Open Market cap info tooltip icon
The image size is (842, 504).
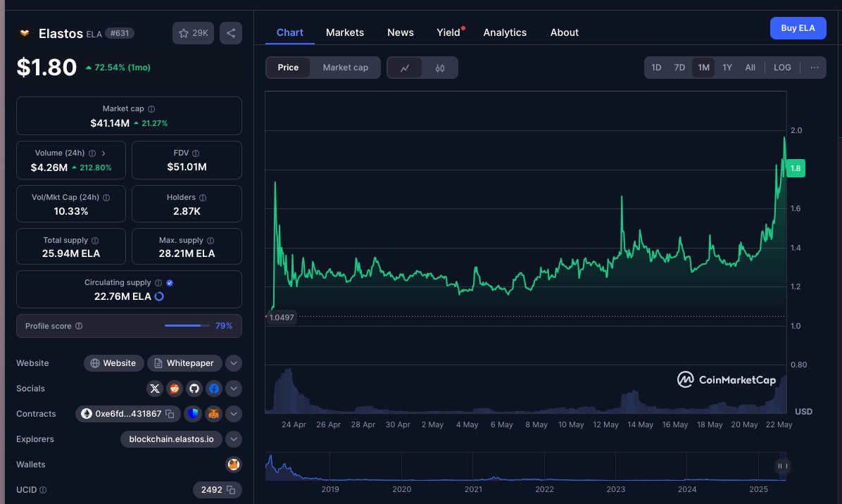151,109
